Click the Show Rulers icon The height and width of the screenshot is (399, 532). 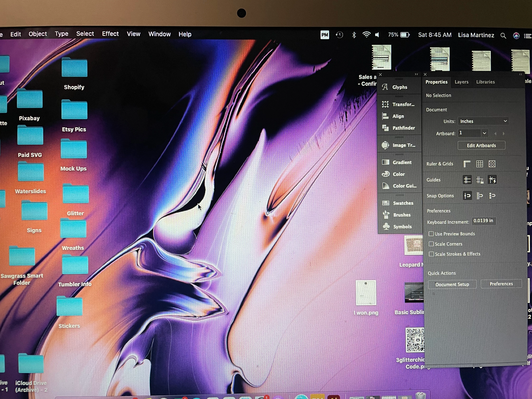pos(467,164)
